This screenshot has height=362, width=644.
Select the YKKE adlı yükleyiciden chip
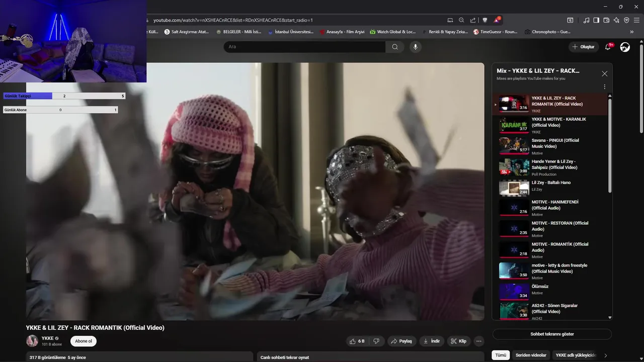576,355
